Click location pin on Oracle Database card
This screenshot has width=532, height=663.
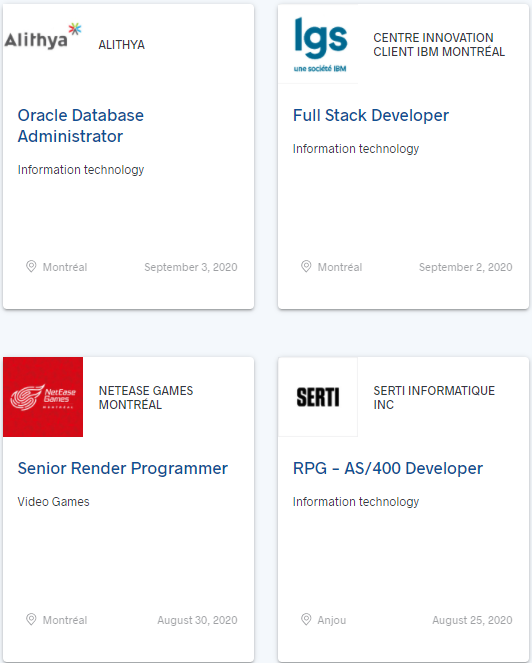click(x=31, y=266)
